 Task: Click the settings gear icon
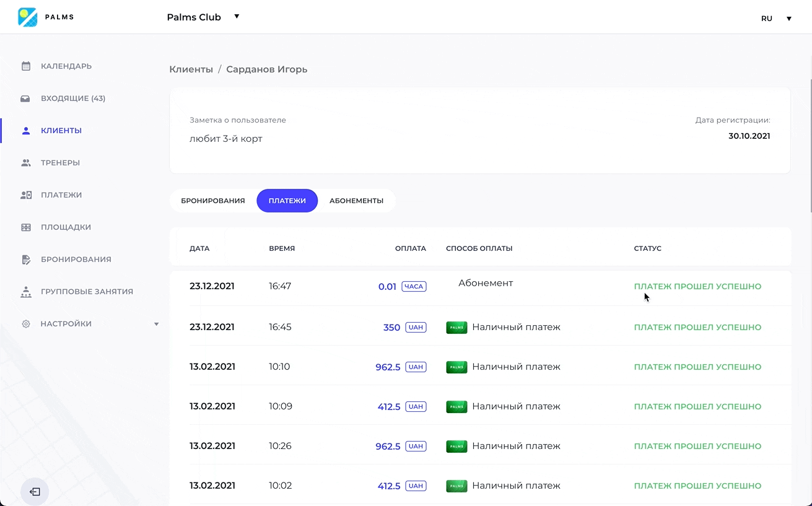pos(26,324)
